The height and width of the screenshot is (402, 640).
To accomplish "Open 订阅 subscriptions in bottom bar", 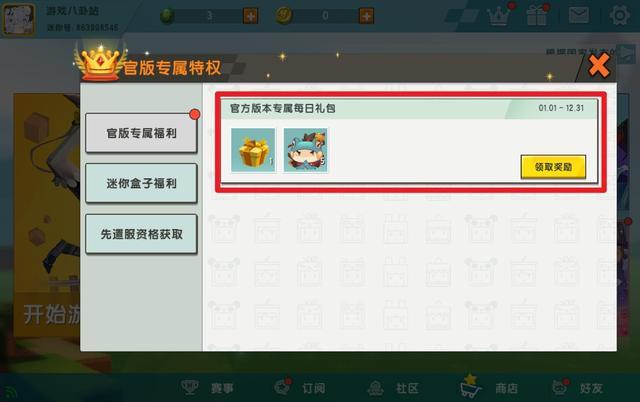I will [300, 387].
